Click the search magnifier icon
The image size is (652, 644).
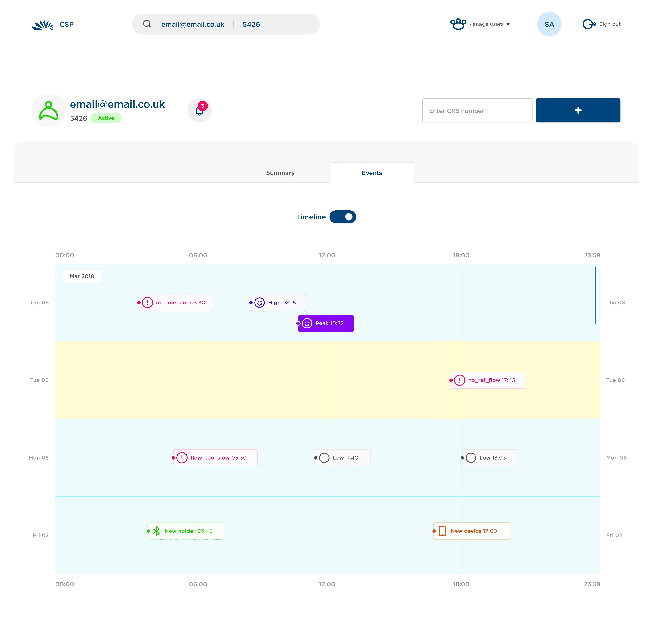point(147,24)
